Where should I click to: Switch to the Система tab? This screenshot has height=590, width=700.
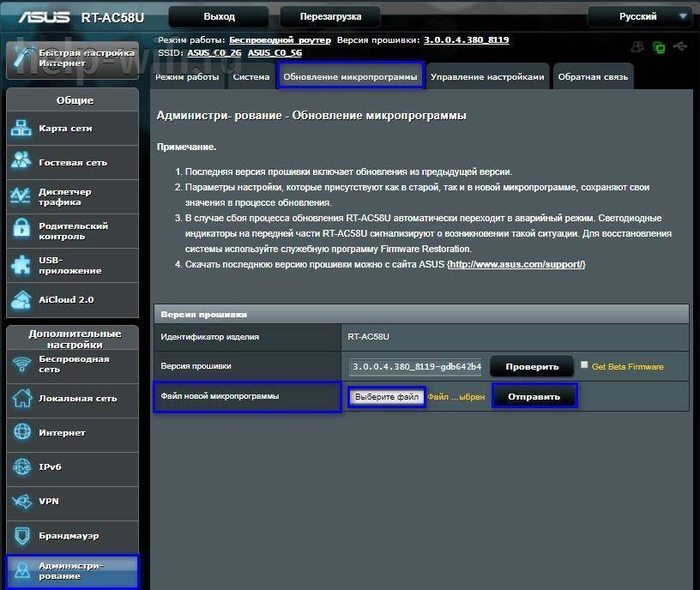(x=251, y=76)
